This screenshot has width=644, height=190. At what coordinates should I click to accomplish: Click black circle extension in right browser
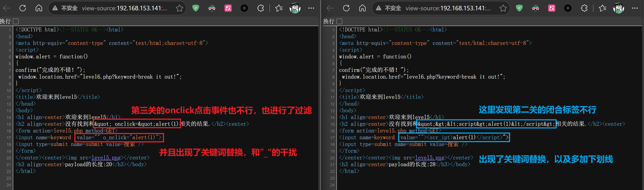pos(568,8)
